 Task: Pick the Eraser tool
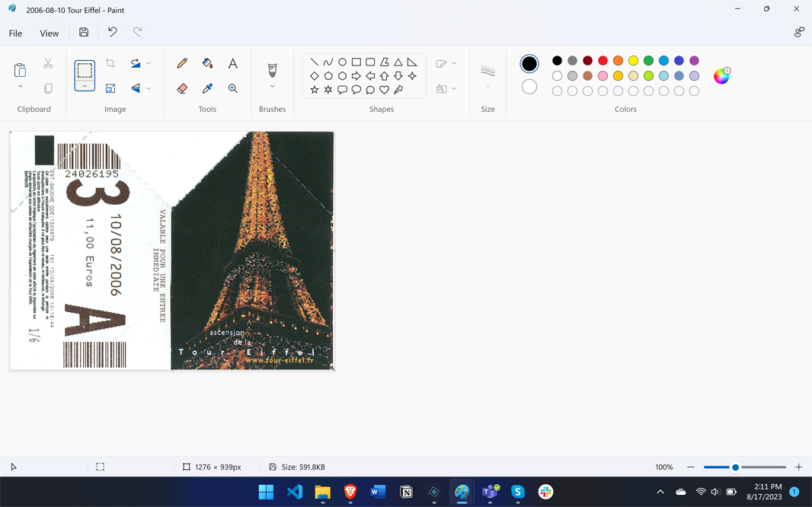[x=182, y=89]
